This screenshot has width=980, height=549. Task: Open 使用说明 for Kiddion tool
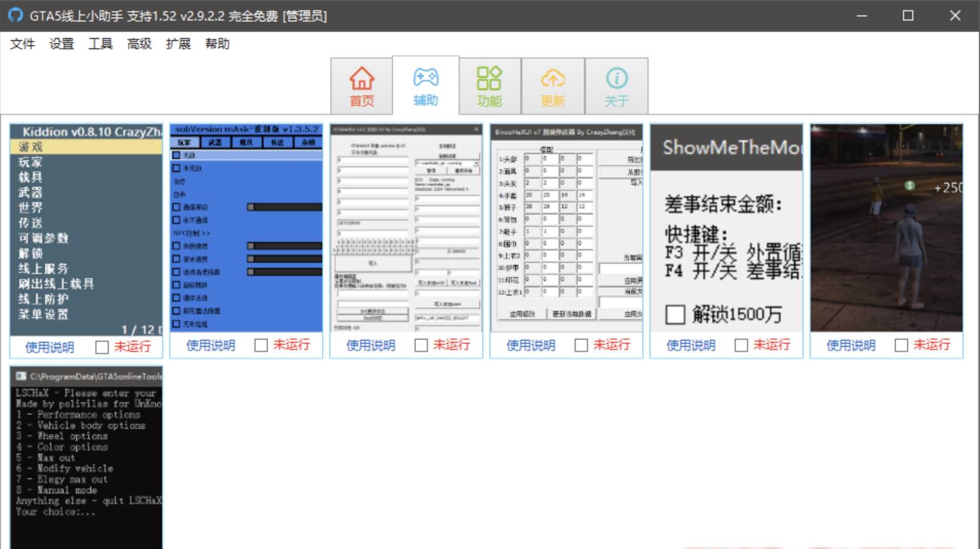point(50,347)
